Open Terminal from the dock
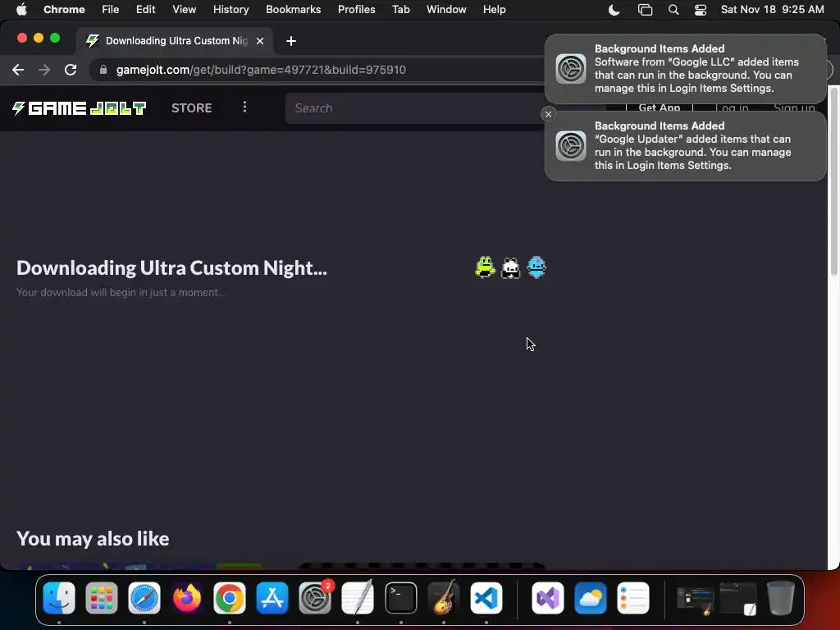This screenshot has height=630, width=840. tap(400, 598)
